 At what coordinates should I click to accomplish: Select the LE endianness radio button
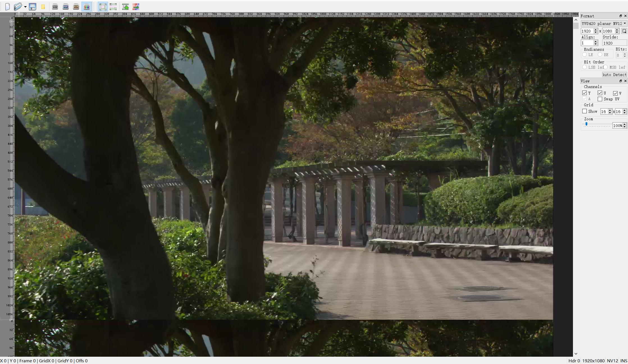[584, 55]
